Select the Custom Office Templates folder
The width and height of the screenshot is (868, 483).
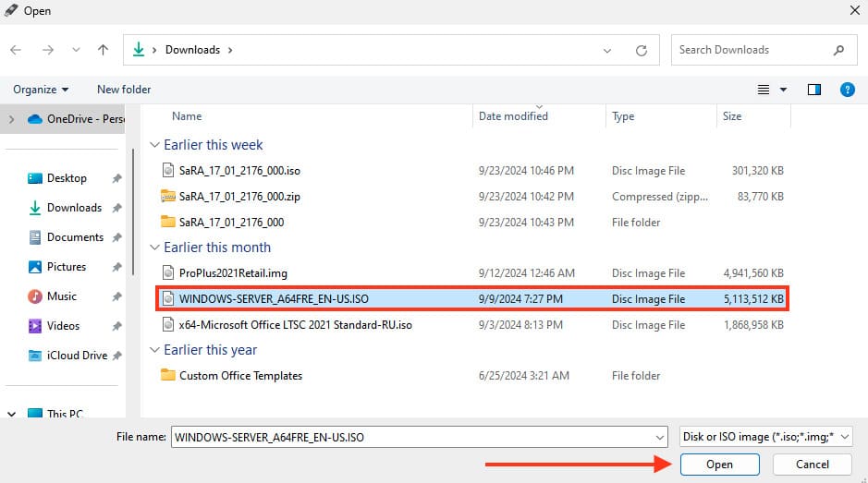(x=240, y=376)
